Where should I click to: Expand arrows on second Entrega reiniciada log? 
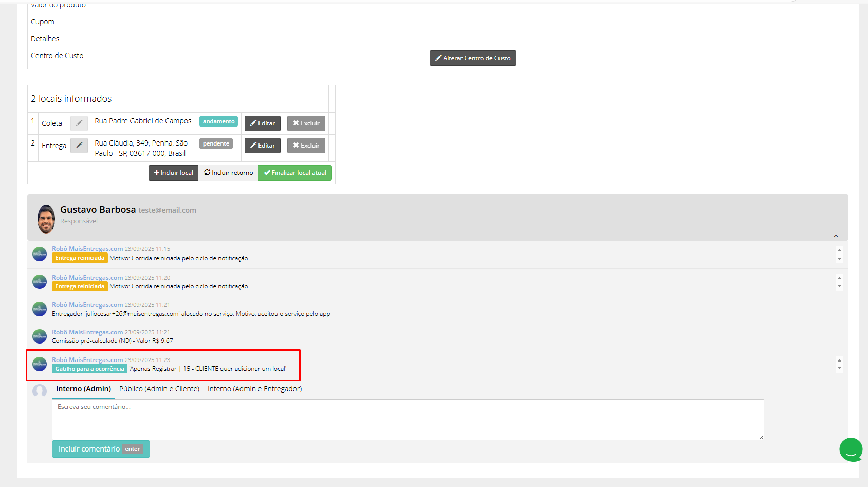[x=839, y=282]
